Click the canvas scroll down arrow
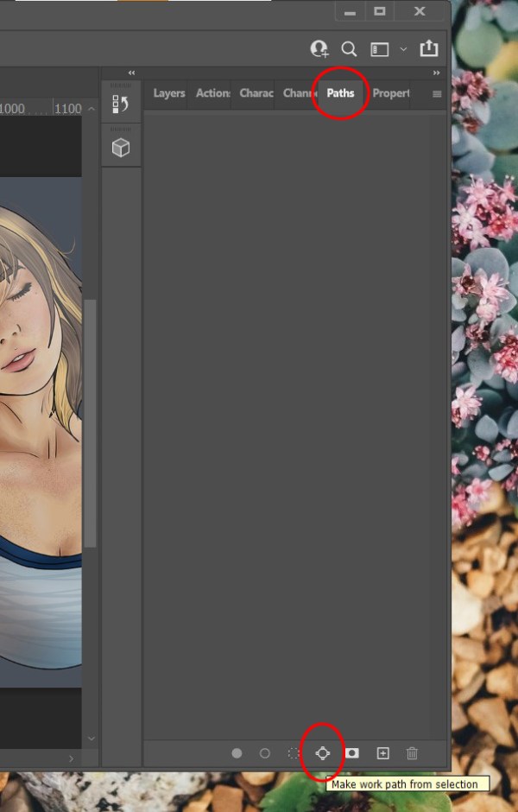 (x=92, y=739)
